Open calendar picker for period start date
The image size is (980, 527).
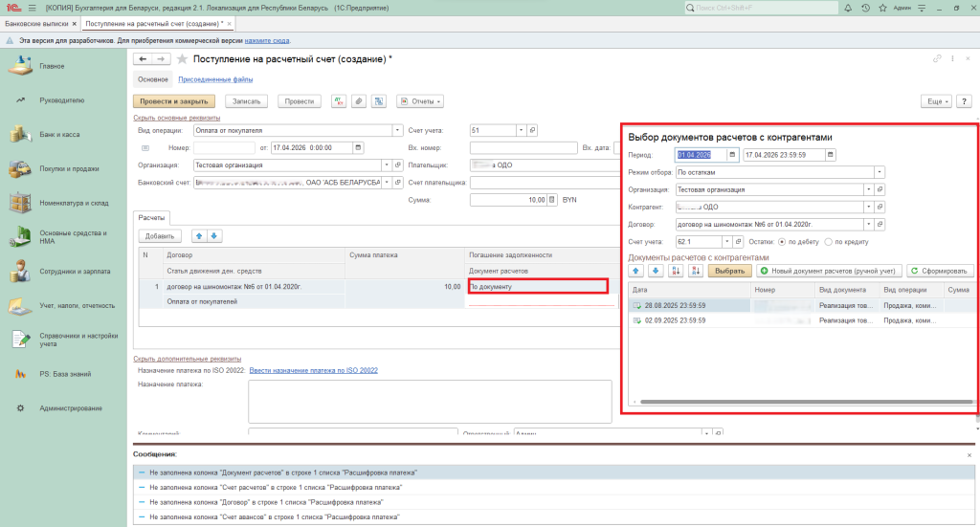pyautogui.click(x=732, y=155)
